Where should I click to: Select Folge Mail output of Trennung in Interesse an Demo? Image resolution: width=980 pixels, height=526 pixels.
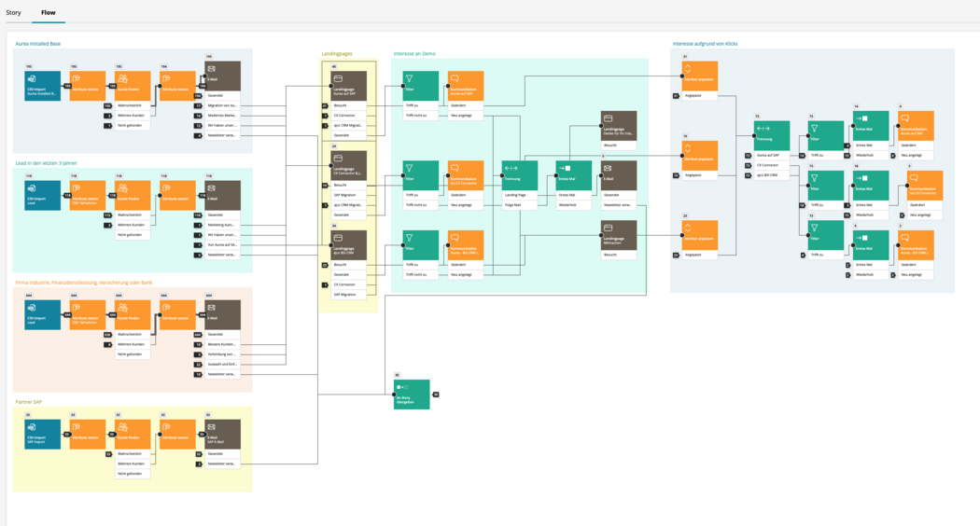pyautogui.click(x=519, y=205)
